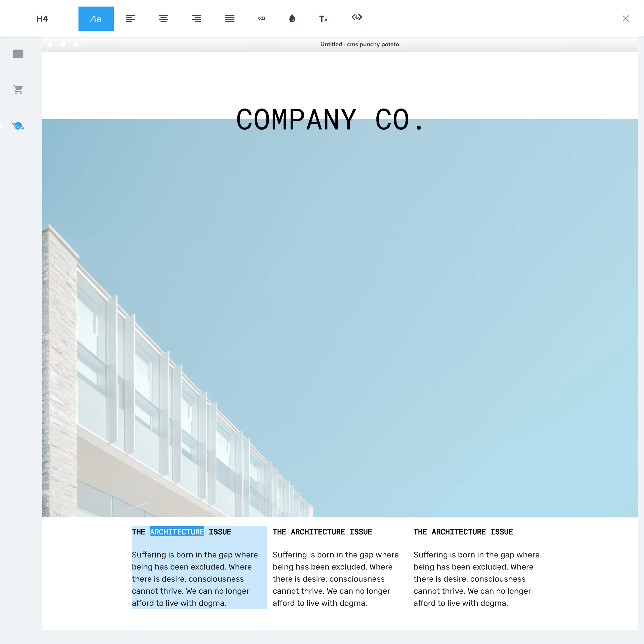Toggle justified text alignment
Image resolution: width=644 pixels, height=644 pixels.
tap(230, 18)
